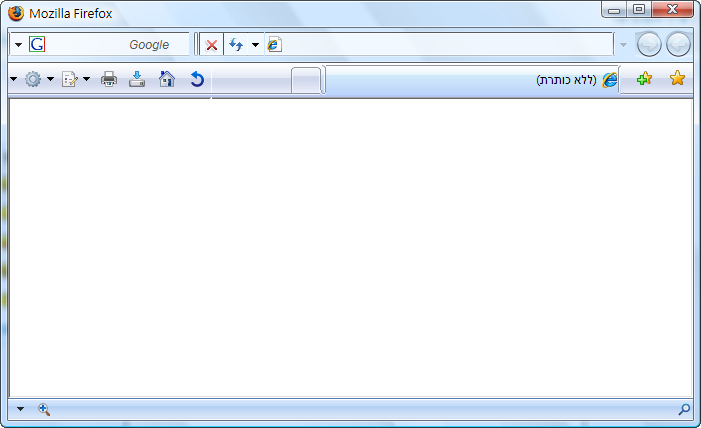The height and width of the screenshot is (428, 701).
Task: Expand the leftmost toolbar overflow arrow
Action: 14,79
